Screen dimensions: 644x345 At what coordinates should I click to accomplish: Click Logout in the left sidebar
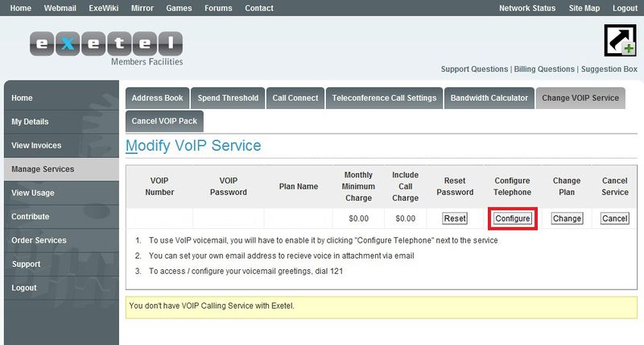tap(62, 288)
